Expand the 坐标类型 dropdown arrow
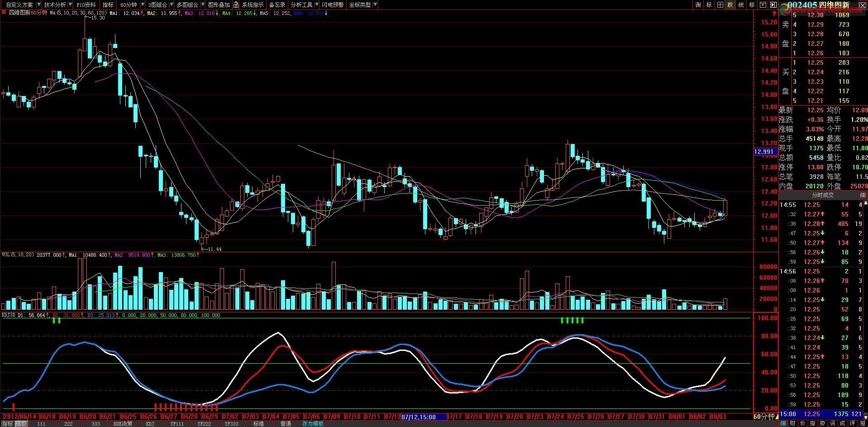The height and width of the screenshot is (427, 868). pyautogui.click(x=375, y=5)
